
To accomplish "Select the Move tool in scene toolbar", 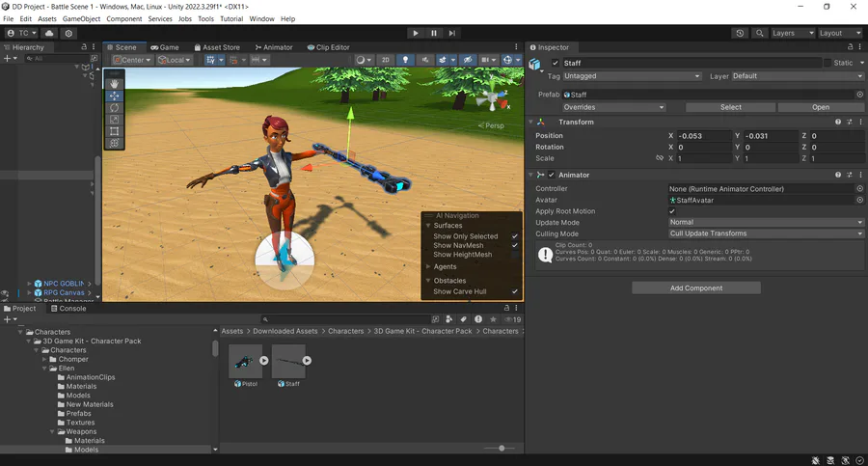I will point(115,96).
